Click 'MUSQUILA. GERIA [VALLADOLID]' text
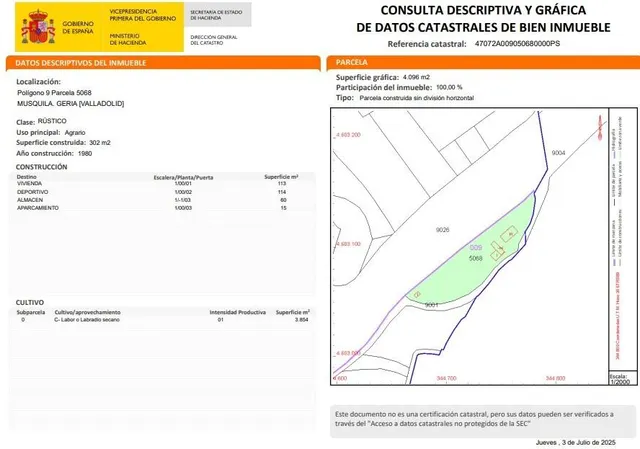Screen dimensions: 640x449 point(71,104)
